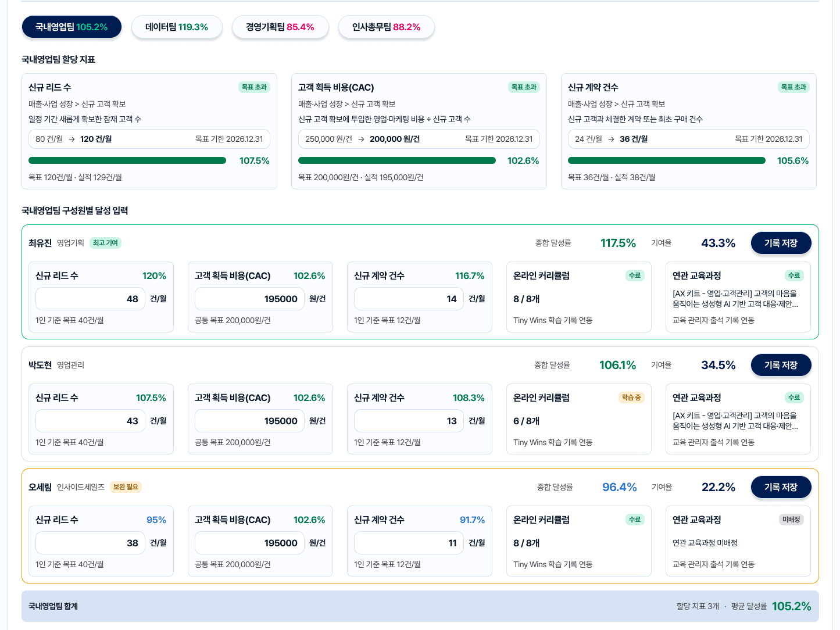
Task: Open the 인사총무팀 88.2% tab
Action: point(387,27)
